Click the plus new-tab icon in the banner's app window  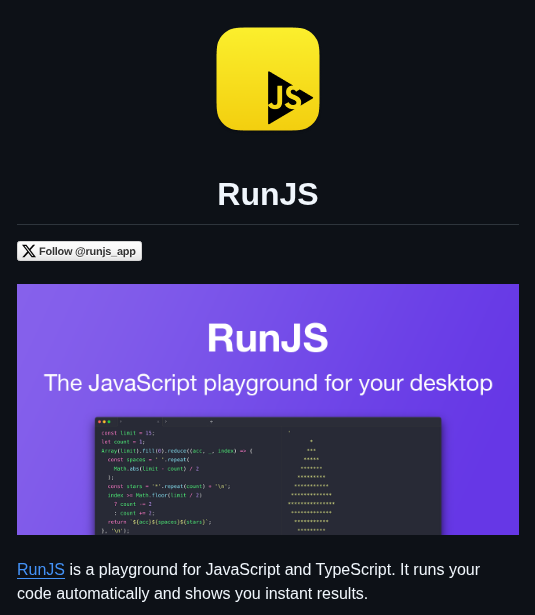(x=211, y=422)
